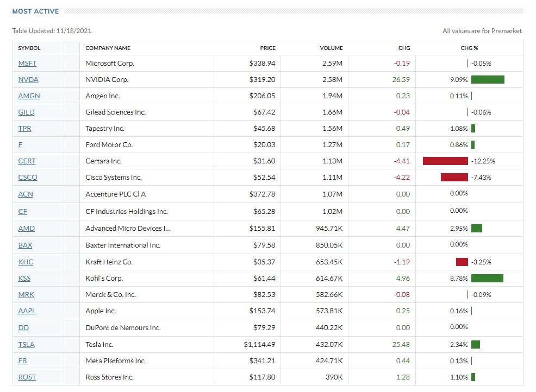Viewport: 536px width, 392px height.
Task: Click the red -7.43% Cisco change bar
Action: [x=454, y=178]
